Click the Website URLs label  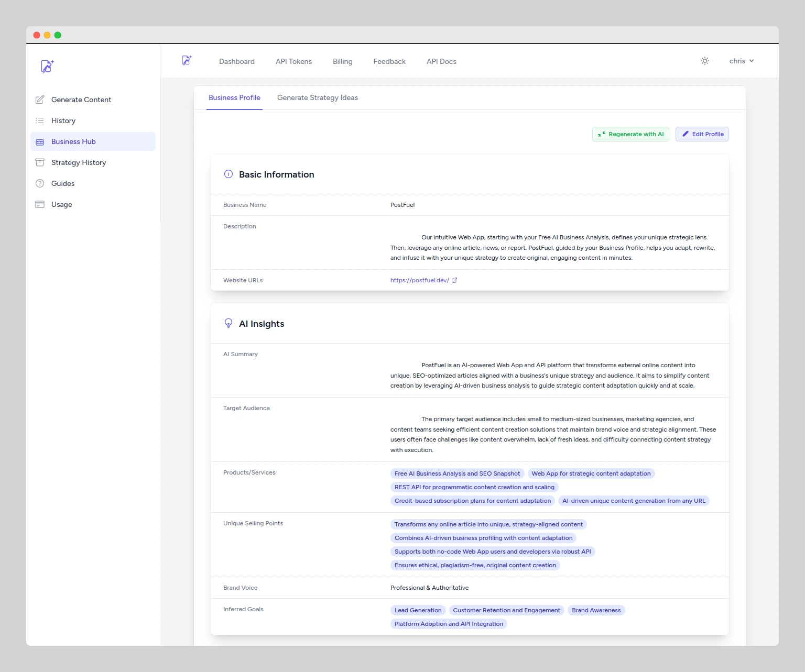243,280
